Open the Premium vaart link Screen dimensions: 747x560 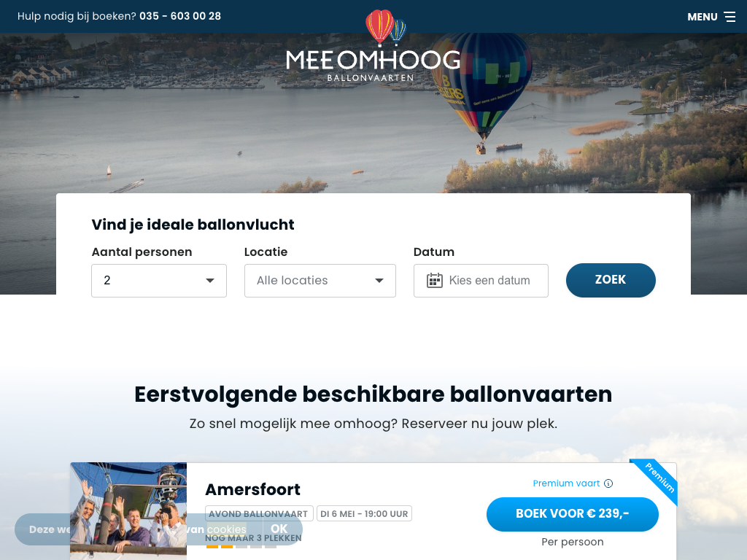(x=566, y=483)
